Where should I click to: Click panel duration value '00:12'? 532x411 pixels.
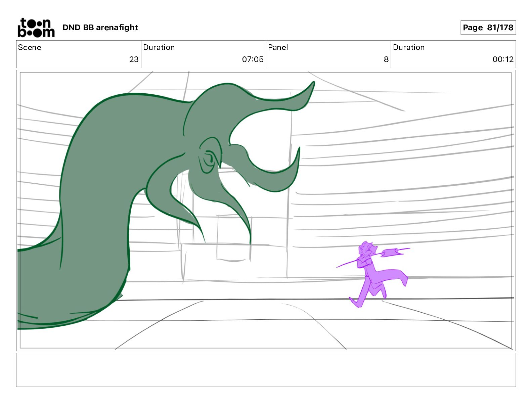pos(503,59)
